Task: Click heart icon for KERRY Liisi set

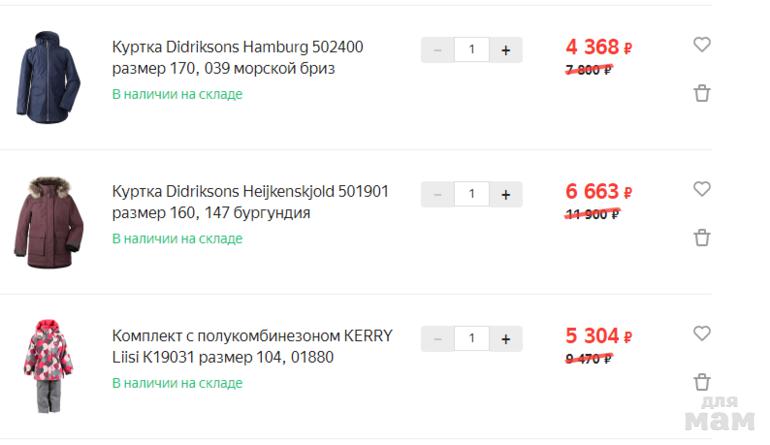Action: [x=702, y=333]
